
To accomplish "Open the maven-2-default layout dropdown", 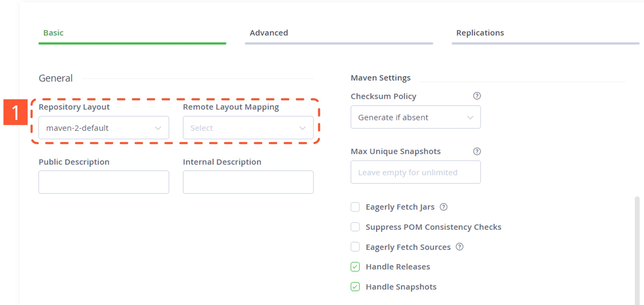I will coord(104,128).
